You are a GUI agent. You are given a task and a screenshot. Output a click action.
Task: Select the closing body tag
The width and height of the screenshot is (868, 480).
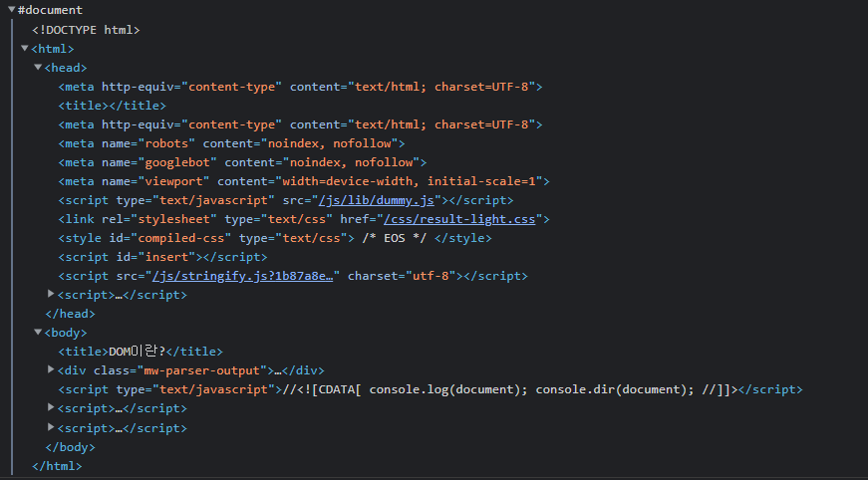pos(70,447)
